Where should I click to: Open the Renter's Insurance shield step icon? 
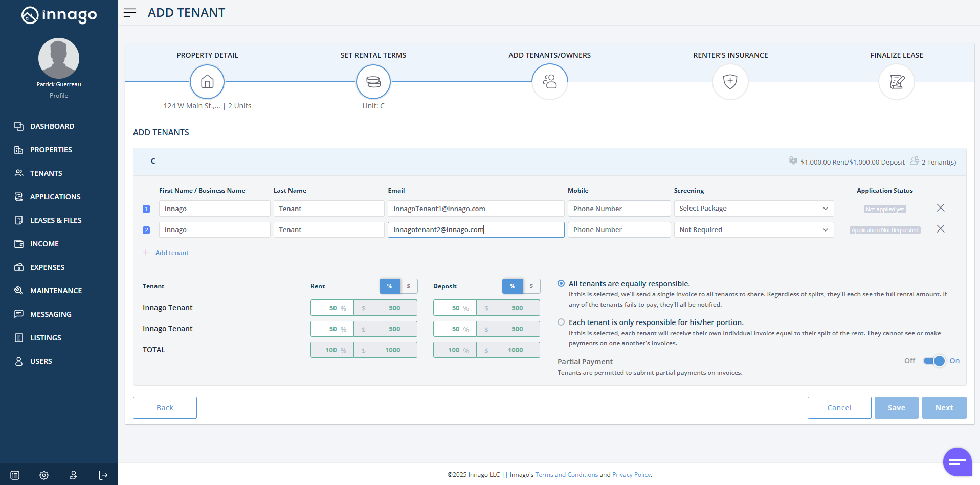[730, 82]
